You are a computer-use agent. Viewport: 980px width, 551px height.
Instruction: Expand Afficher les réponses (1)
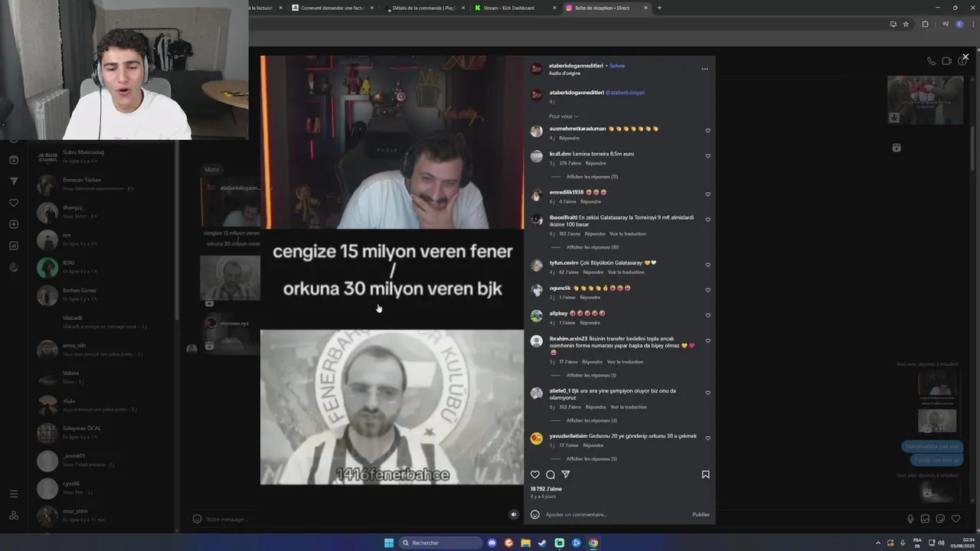pyautogui.click(x=591, y=375)
